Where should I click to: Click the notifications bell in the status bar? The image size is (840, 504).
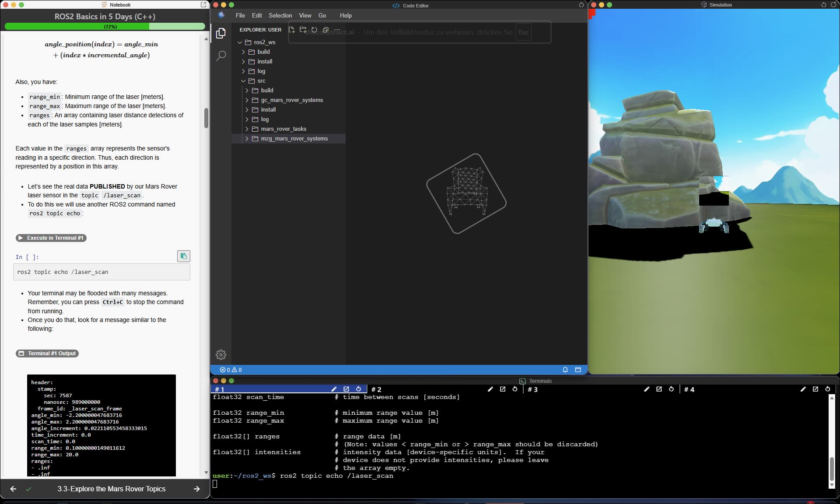[x=565, y=370]
